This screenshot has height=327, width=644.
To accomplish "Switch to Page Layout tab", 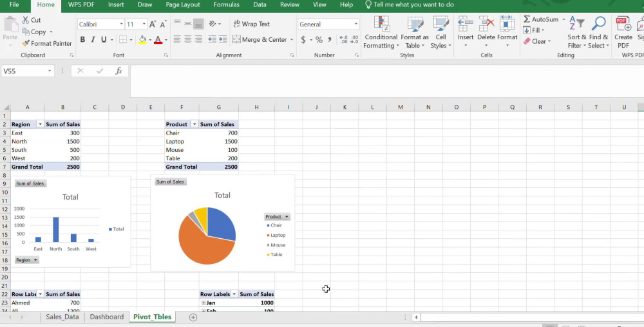I will pos(183,5).
